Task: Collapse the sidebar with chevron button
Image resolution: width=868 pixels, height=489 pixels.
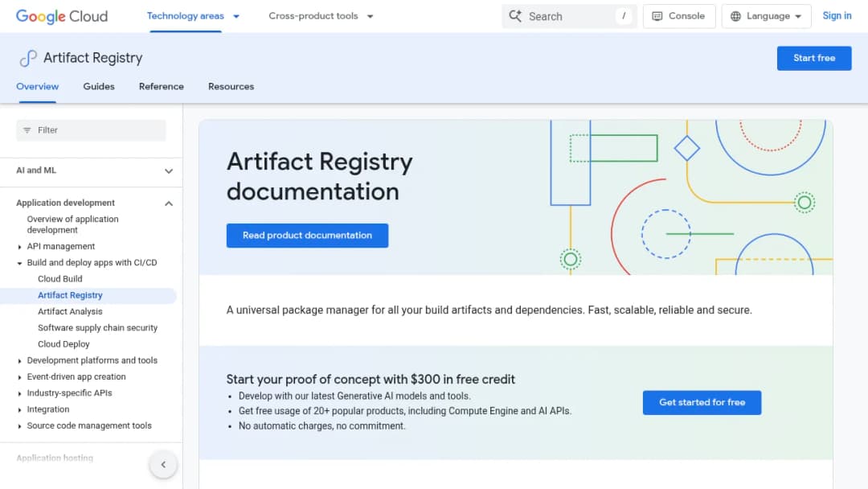Action: click(x=163, y=465)
